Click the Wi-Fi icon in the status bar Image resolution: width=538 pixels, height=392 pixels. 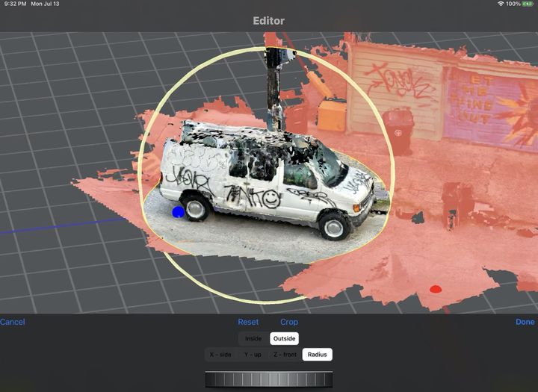[500, 4]
